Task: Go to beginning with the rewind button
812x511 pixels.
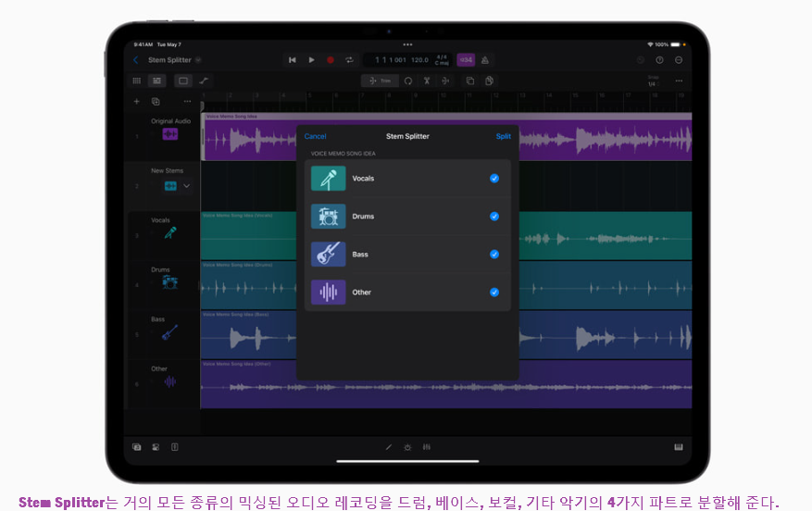Action: (x=292, y=60)
